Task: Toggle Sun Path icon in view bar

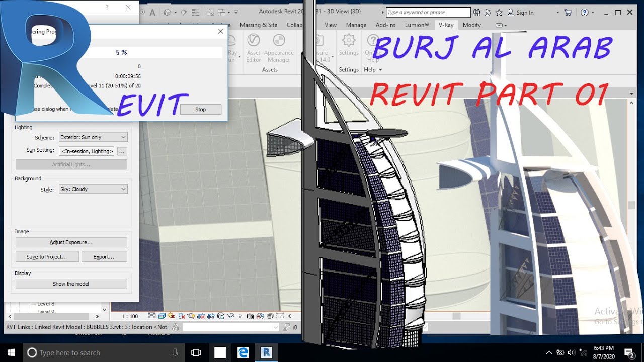Action: click(172, 316)
